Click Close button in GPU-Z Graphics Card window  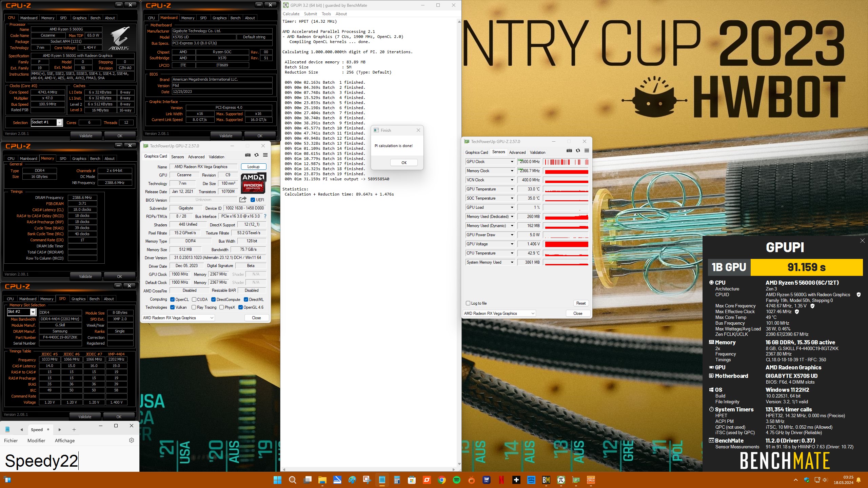(x=256, y=318)
